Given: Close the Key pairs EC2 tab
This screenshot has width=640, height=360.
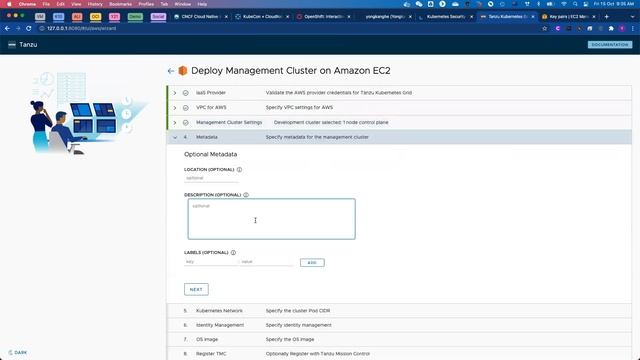Looking at the screenshot, I should tap(594, 17).
